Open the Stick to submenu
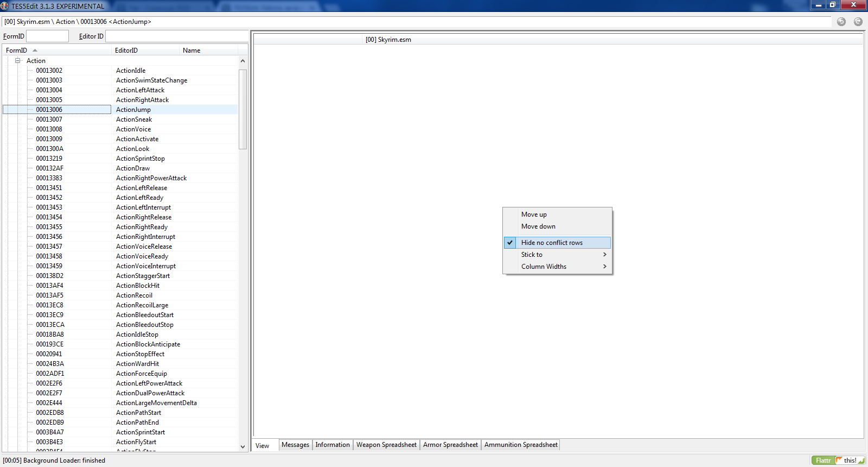Viewport: 868px width, 467px height. [557, 255]
